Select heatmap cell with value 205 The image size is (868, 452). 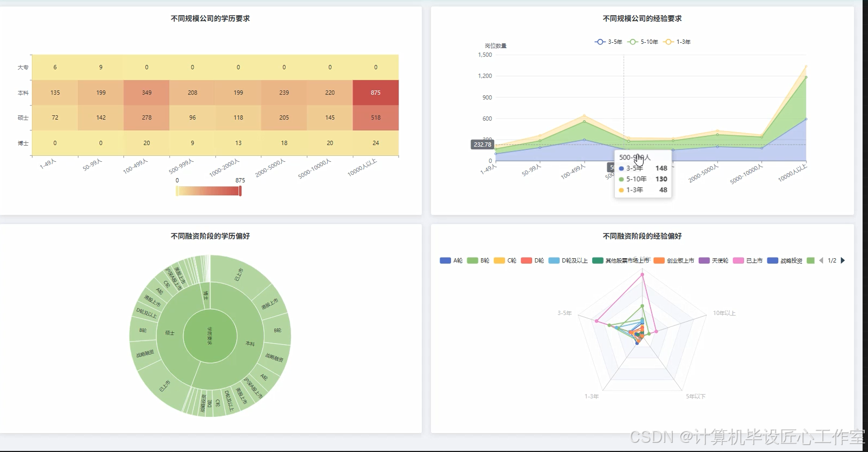[284, 117]
